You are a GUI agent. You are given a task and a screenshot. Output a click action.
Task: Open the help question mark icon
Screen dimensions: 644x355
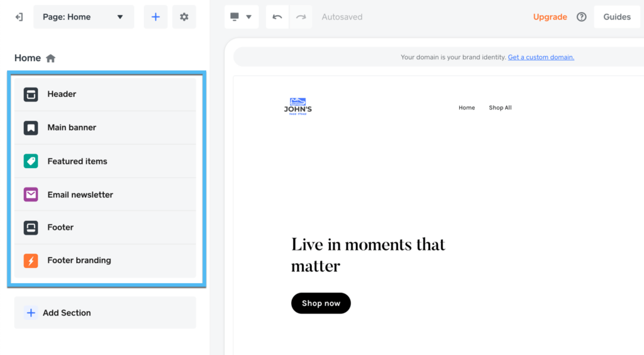coord(582,17)
